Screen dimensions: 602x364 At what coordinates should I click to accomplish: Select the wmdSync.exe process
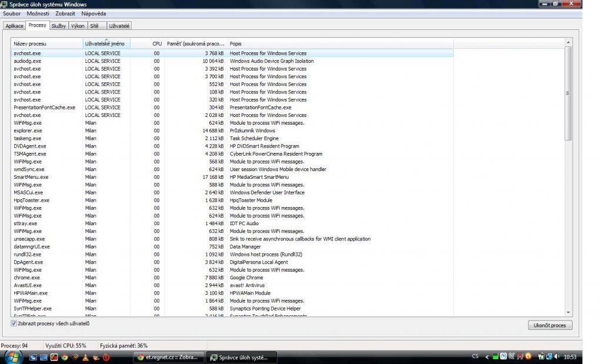coord(232,169)
